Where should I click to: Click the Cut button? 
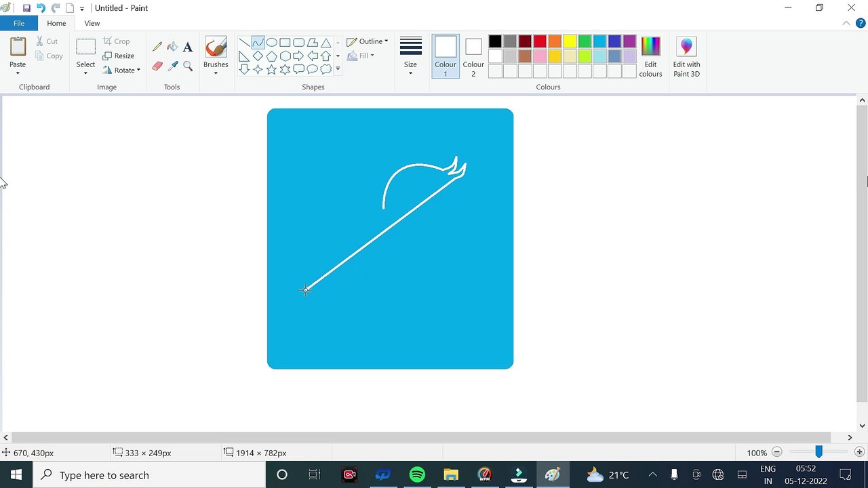click(47, 41)
